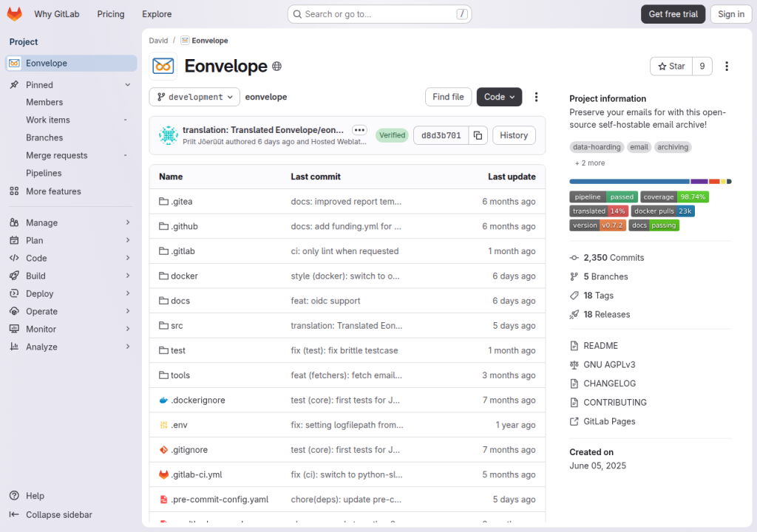Viewport: 757px width, 532px height.
Task: Expand the Operate sidebar section
Action: 70,311
